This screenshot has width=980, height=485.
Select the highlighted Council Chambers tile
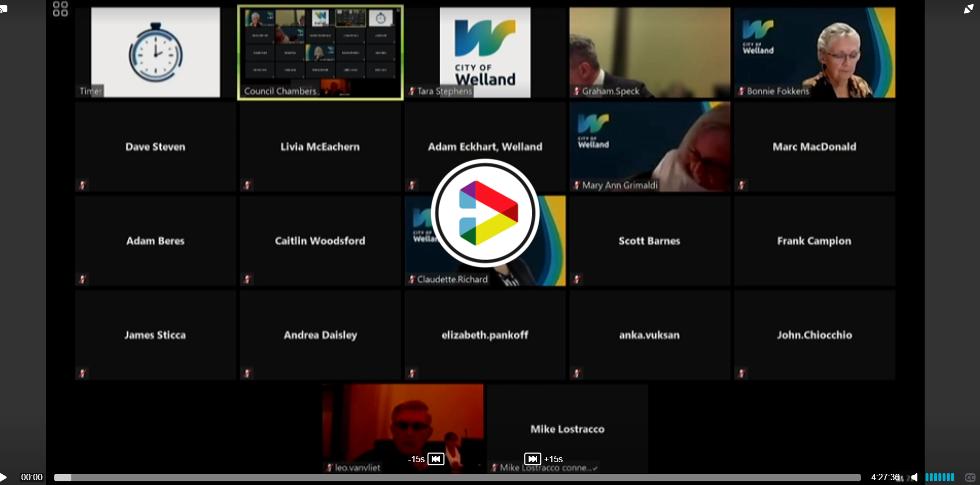point(320,52)
